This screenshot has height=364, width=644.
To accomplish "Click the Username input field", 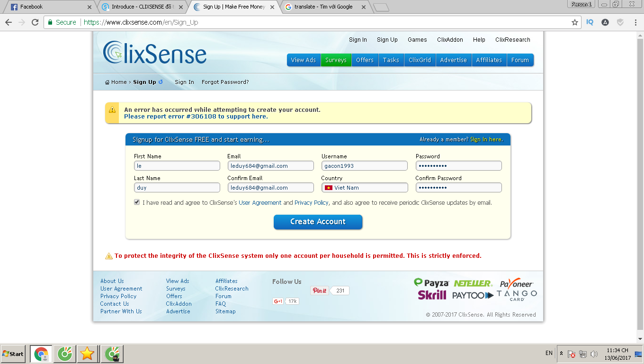I will (365, 166).
